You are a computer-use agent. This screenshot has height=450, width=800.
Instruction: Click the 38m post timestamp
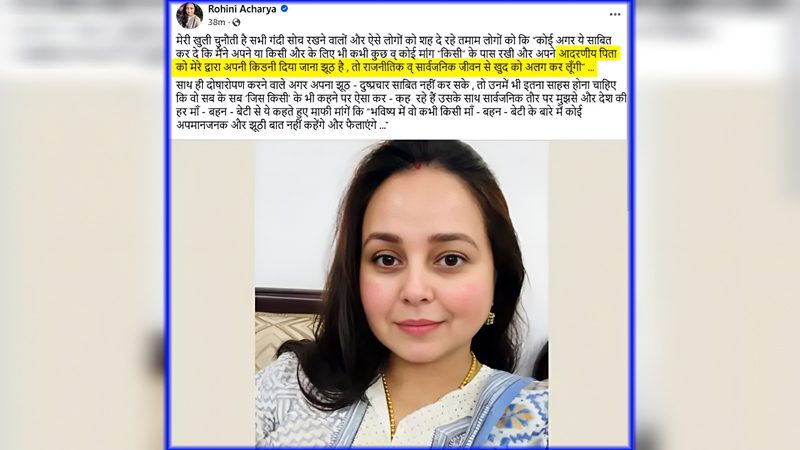tap(216, 22)
